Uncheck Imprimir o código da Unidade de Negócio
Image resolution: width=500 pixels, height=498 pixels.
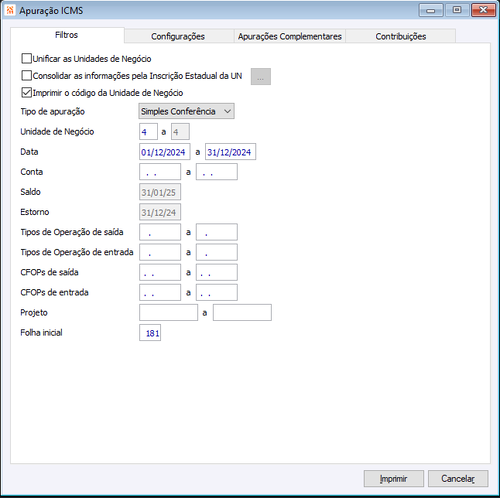pos(26,93)
